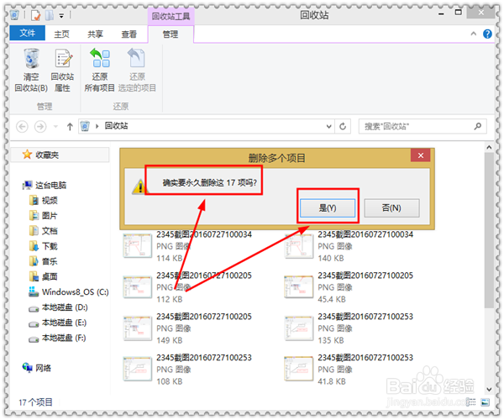Screen dimensions: 504x420
Task: Open the Customize Quick Access Toolbar dropdown
Action: tap(61, 15)
